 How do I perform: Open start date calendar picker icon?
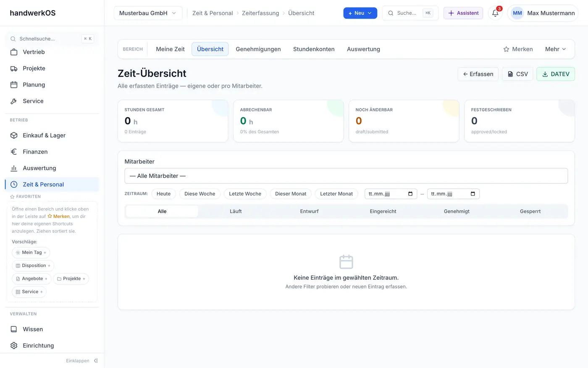(410, 194)
